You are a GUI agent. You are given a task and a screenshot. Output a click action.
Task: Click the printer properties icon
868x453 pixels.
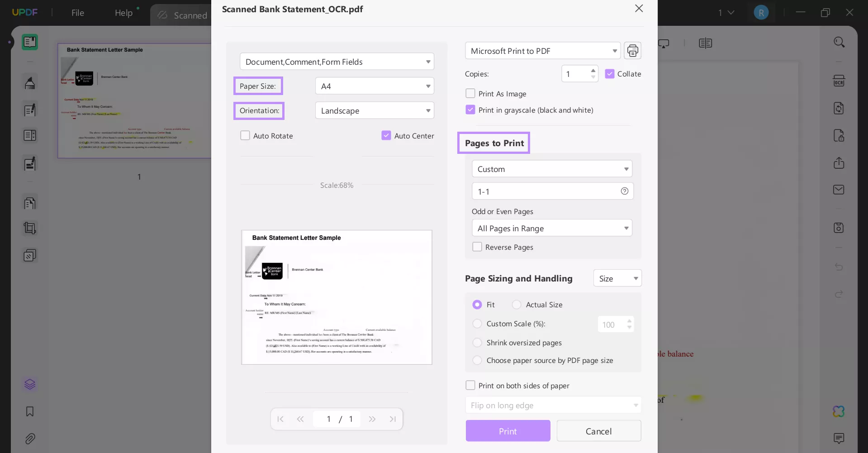coord(632,51)
